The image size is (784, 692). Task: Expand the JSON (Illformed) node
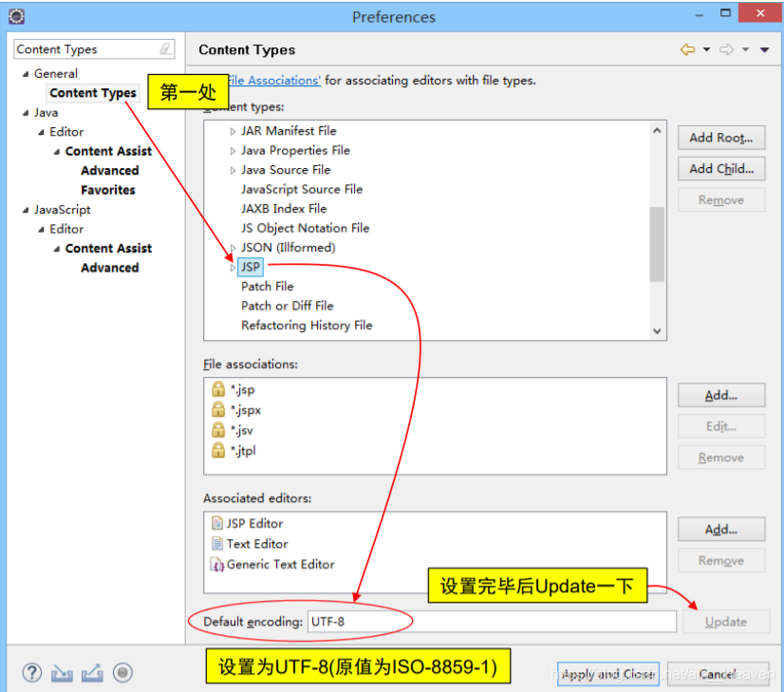click(233, 248)
